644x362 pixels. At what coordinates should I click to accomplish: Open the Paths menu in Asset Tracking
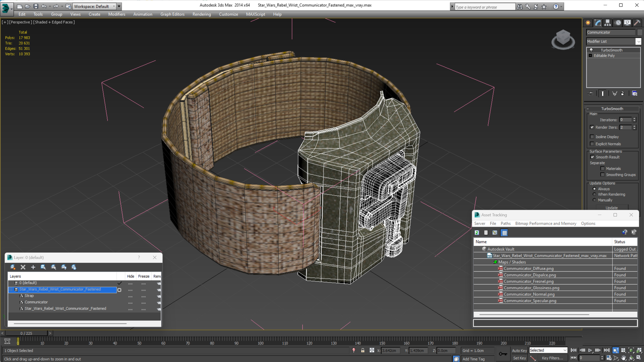pos(505,223)
